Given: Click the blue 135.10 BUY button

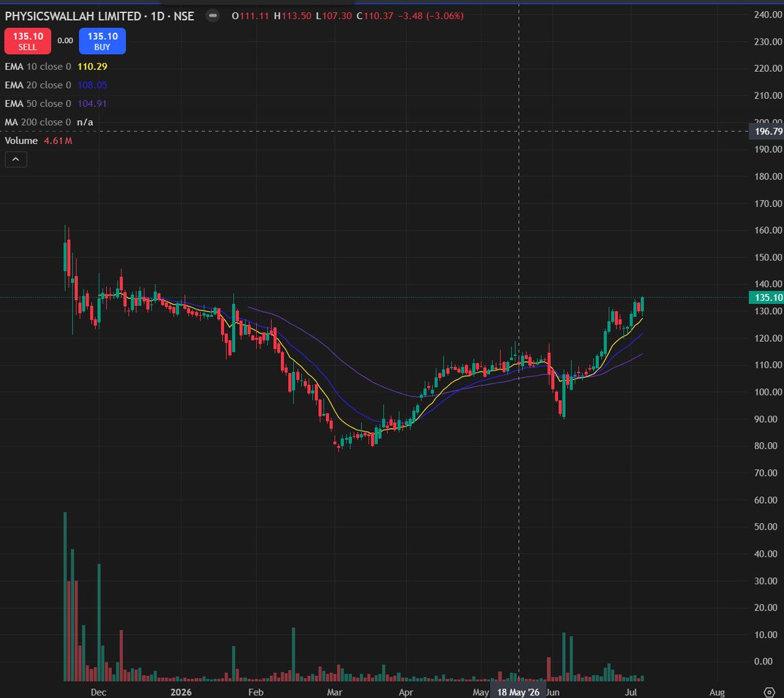Looking at the screenshot, I should [103, 41].
